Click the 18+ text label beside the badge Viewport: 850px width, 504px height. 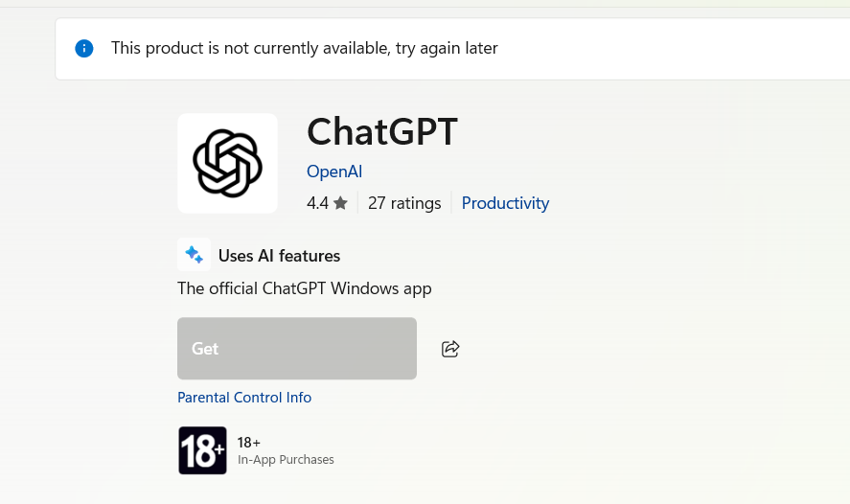tap(249, 443)
